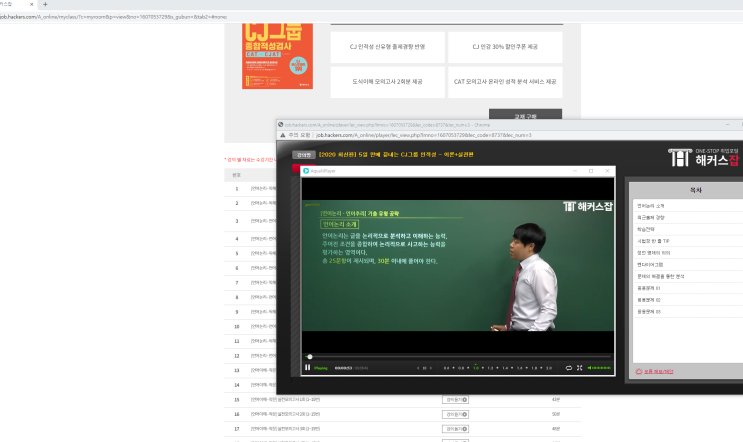This screenshot has width=743, height=442.
Task: Maximize the AquaNPlayer window
Action: (x=591, y=171)
